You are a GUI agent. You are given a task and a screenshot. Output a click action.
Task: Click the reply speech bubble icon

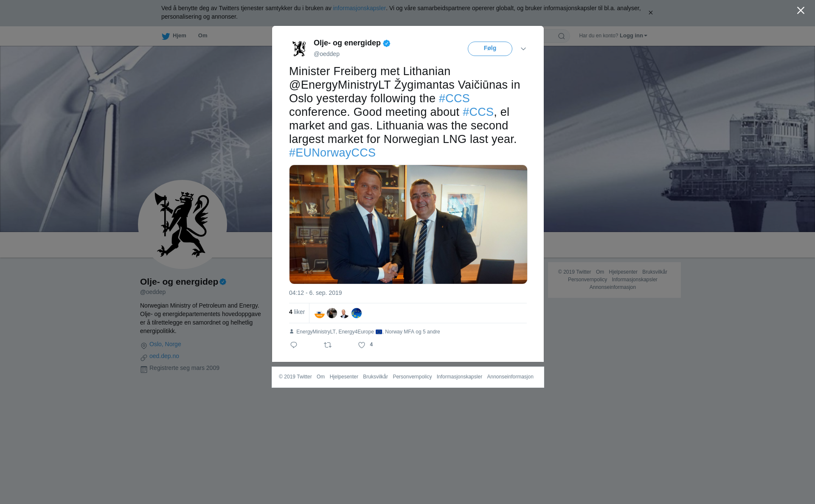click(294, 345)
